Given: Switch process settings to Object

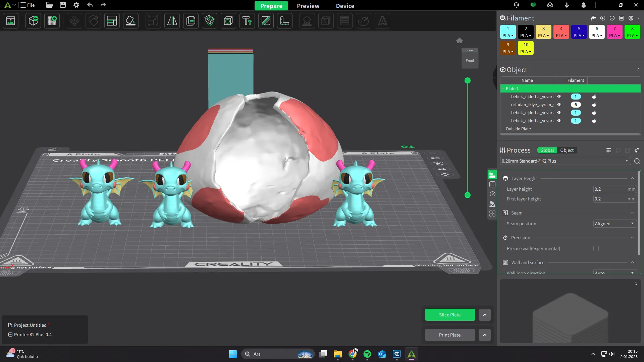Looking at the screenshot, I should coord(567,150).
